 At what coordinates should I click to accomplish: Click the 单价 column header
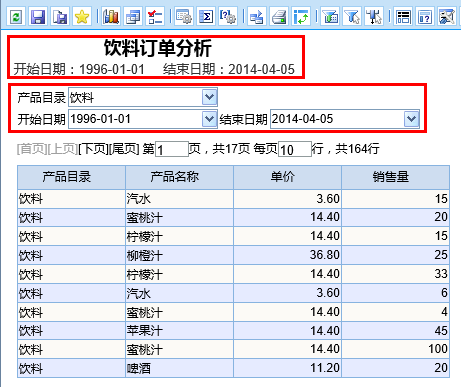pos(287,177)
